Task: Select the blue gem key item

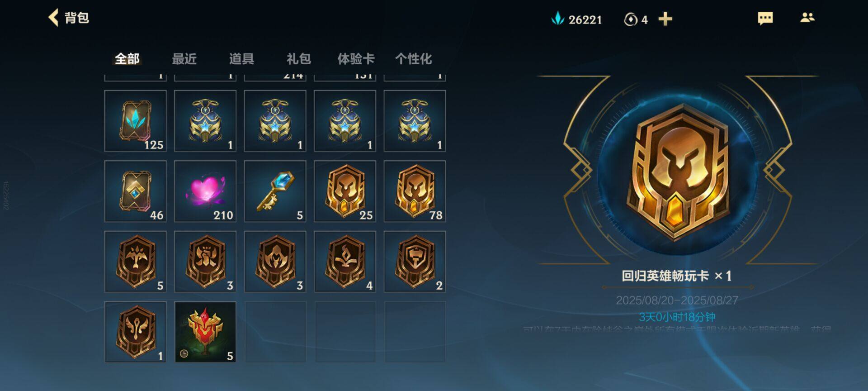Action: (x=275, y=191)
